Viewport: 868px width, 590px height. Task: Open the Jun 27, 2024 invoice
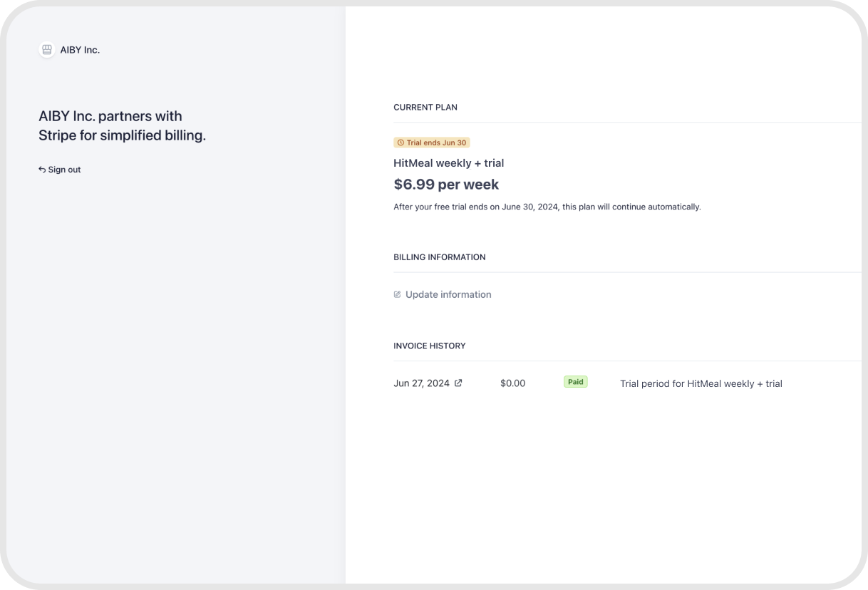click(421, 383)
